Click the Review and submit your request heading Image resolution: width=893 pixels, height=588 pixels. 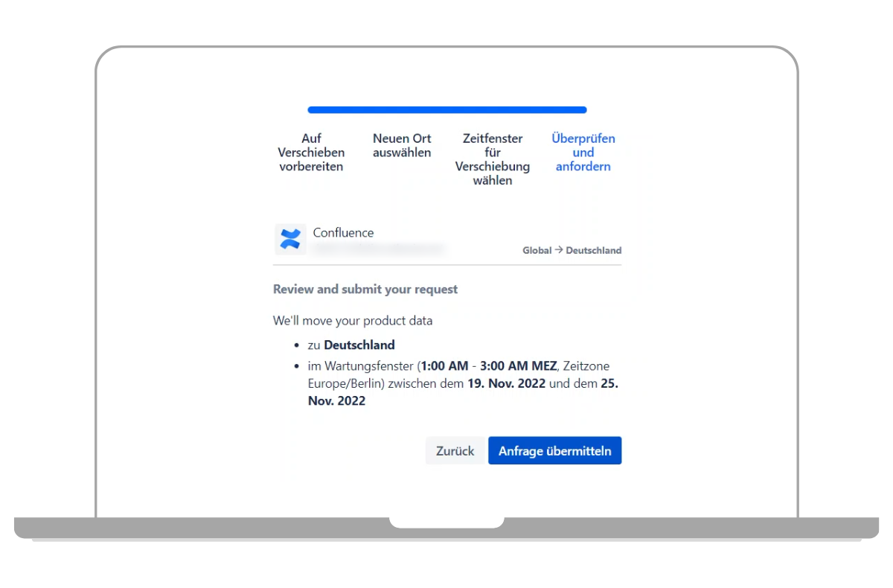tap(365, 289)
